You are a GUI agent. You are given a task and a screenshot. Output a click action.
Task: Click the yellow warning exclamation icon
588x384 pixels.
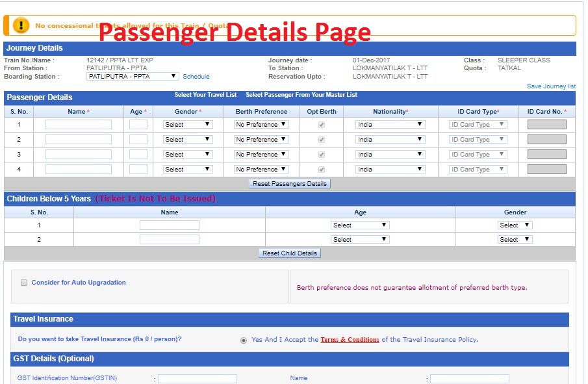[21, 25]
